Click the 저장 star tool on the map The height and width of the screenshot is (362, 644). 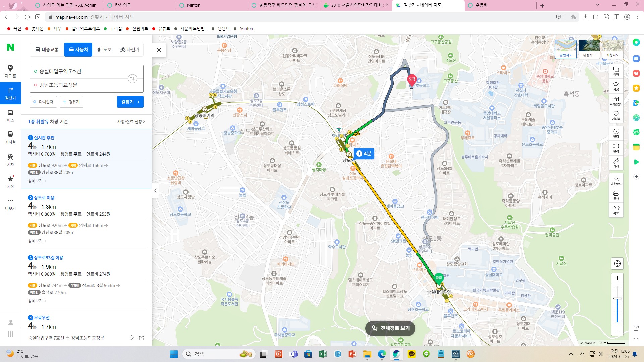click(616, 86)
